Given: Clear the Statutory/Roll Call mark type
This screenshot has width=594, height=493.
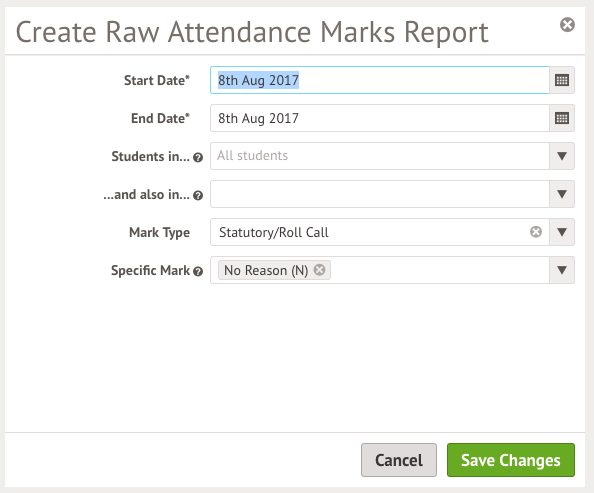Looking at the screenshot, I should pos(536,232).
